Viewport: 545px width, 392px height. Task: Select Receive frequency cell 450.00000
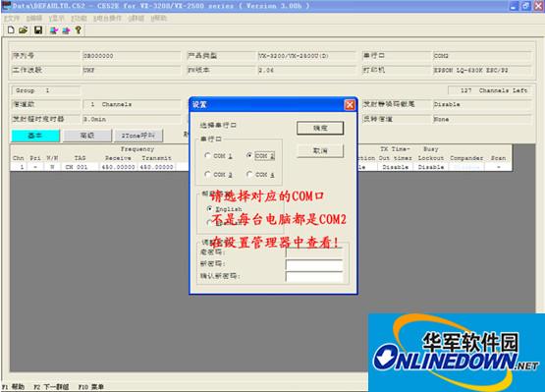click(x=118, y=167)
